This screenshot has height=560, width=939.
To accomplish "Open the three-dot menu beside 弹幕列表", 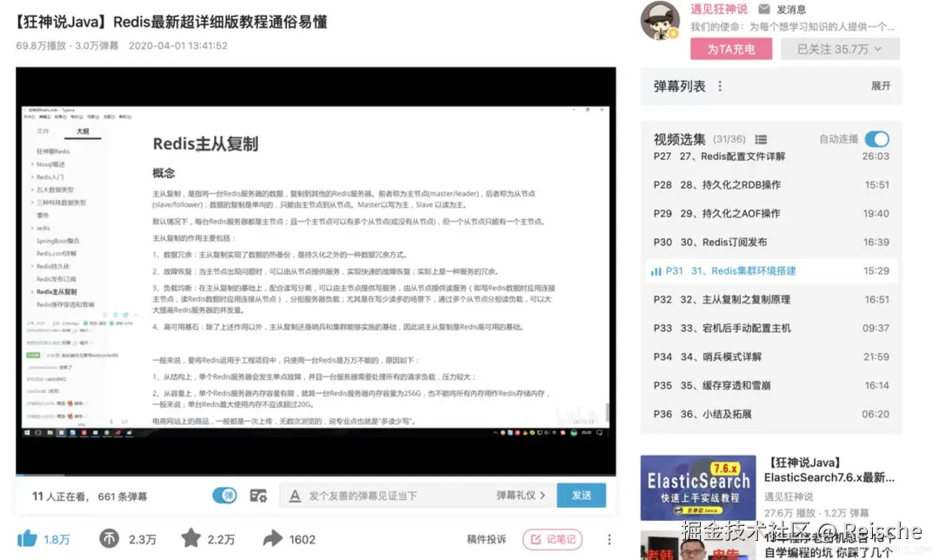I will click(x=719, y=86).
